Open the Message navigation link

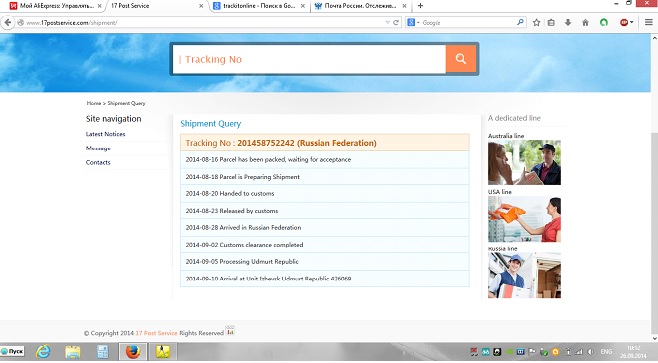(x=98, y=148)
